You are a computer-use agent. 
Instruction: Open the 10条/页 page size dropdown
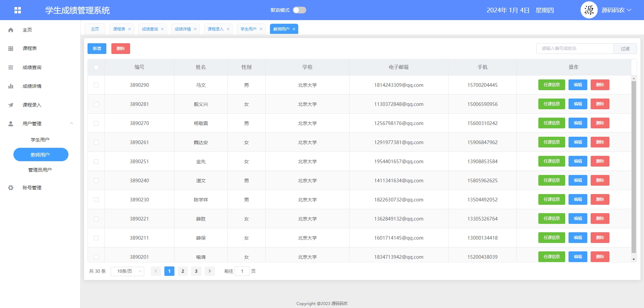(127, 271)
